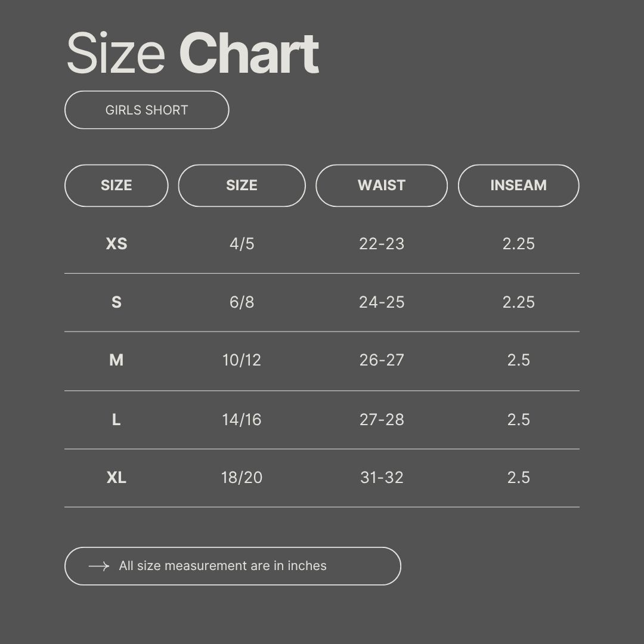Choose the L size row label
Viewport: 644px width, 644px height.
pos(116,420)
